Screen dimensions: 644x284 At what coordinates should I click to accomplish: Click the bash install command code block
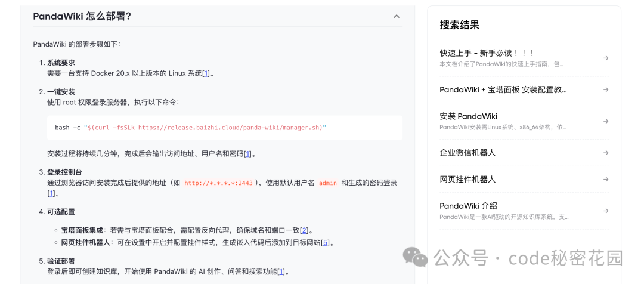point(225,128)
